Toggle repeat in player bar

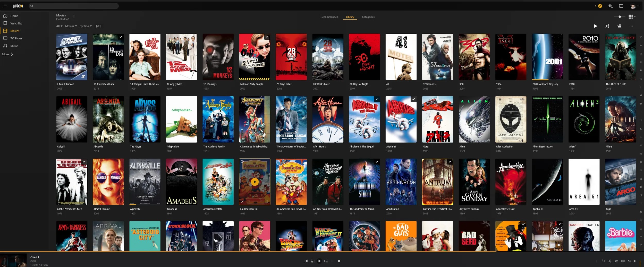pyautogui.click(x=603, y=261)
